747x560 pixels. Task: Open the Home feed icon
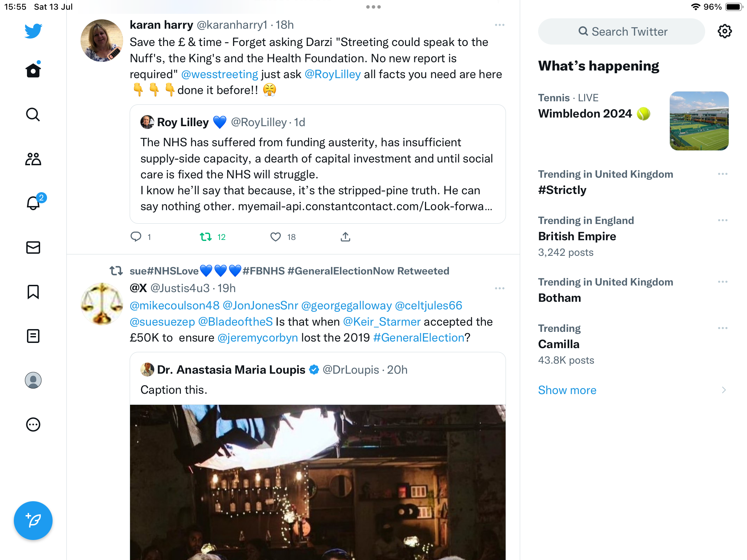pyautogui.click(x=33, y=71)
